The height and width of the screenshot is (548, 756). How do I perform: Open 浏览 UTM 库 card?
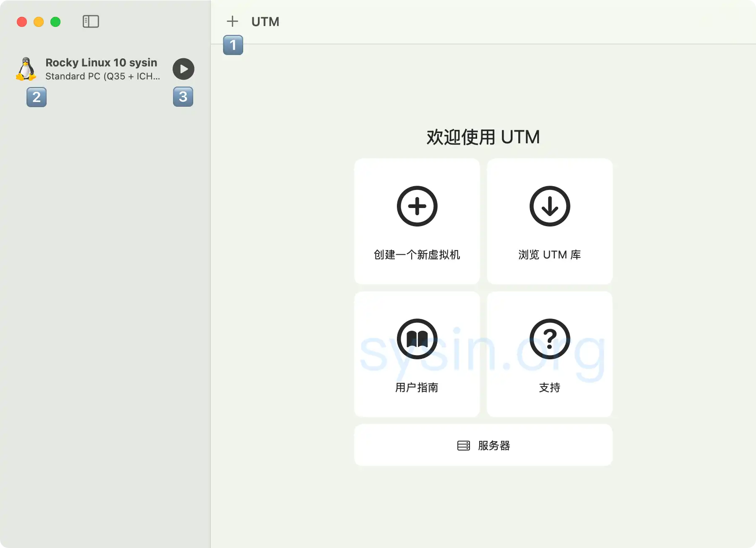[x=549, y=221]
